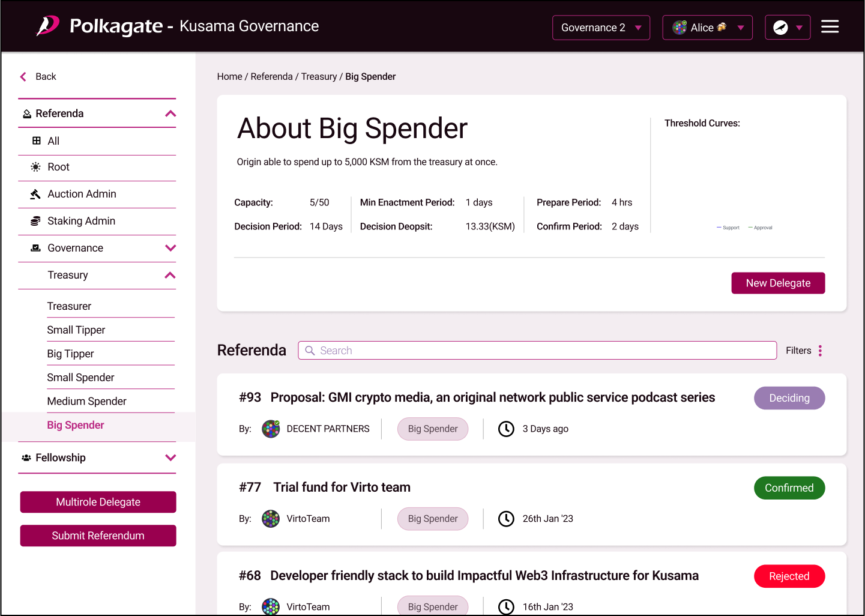865x616 pixels.
Task: Click the Support legend in Threshold Curves
Action: [728, 228]
